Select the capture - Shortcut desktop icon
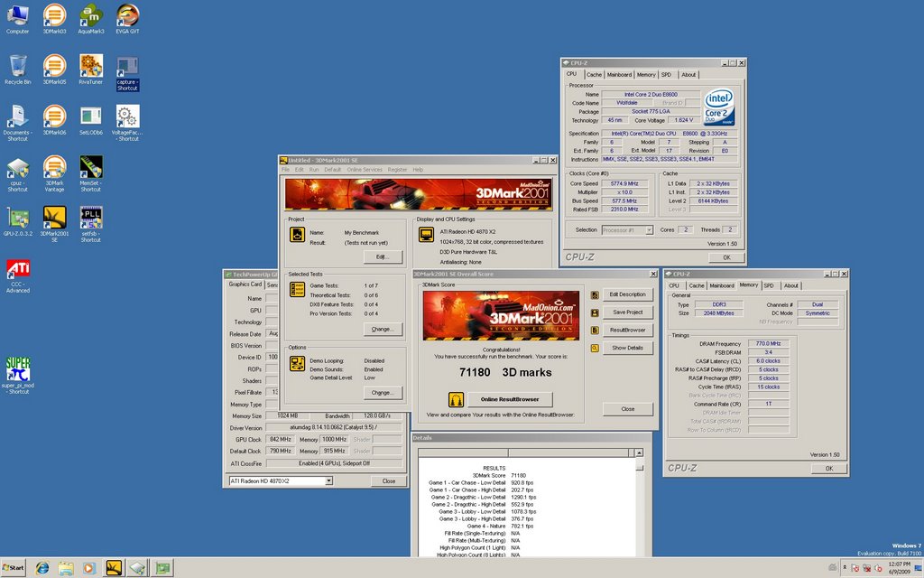This screenshot has height=578, width=924. (x=127, y=74)
